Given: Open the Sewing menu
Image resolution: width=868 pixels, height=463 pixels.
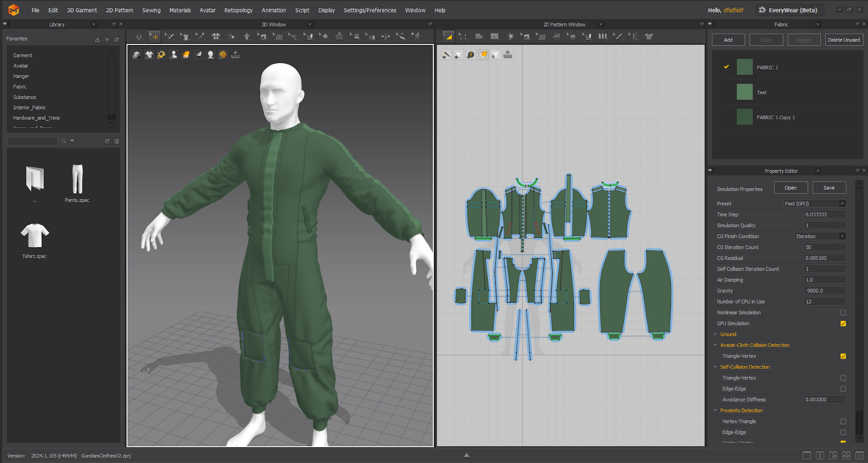Looking at the screenshot, I should pyautogui.click(x=151, y=10).
